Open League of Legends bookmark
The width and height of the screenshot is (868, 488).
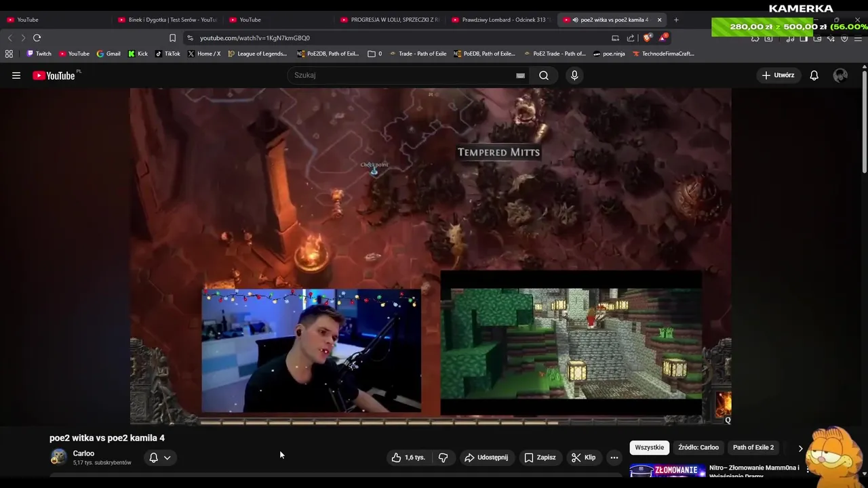[258, 54]
